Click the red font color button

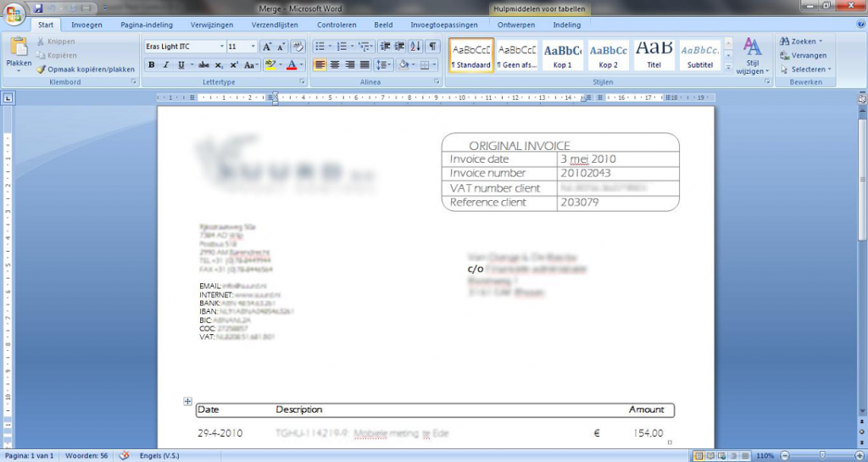pos(292,64)
